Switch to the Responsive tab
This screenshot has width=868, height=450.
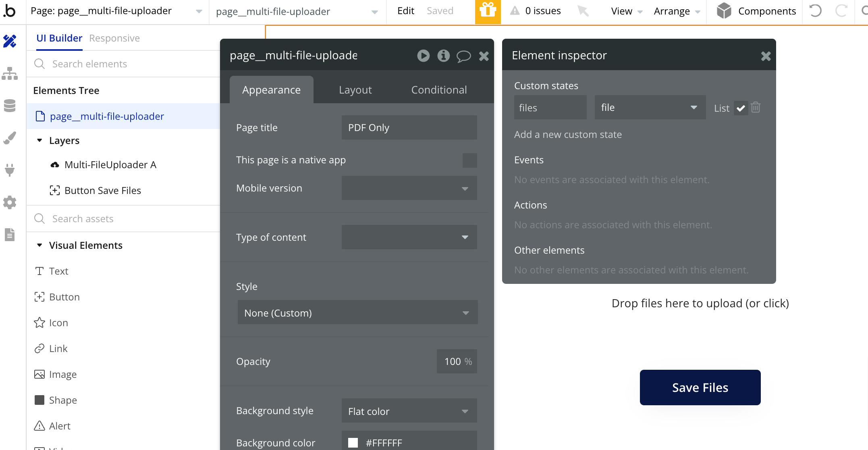(114, 38)
